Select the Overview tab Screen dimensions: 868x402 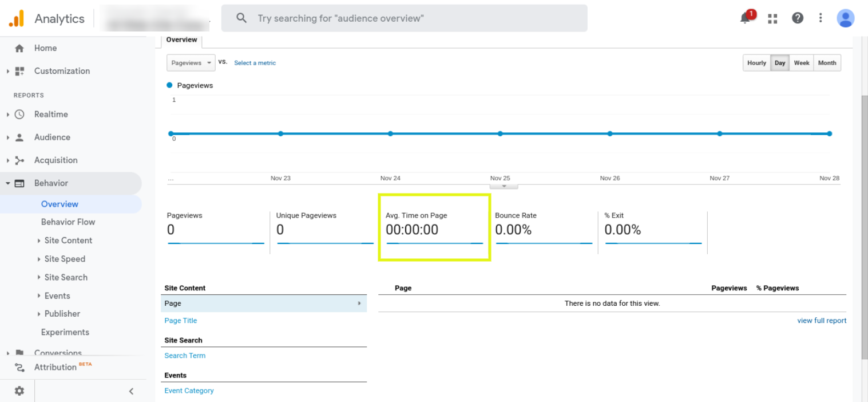click(181, 40)
